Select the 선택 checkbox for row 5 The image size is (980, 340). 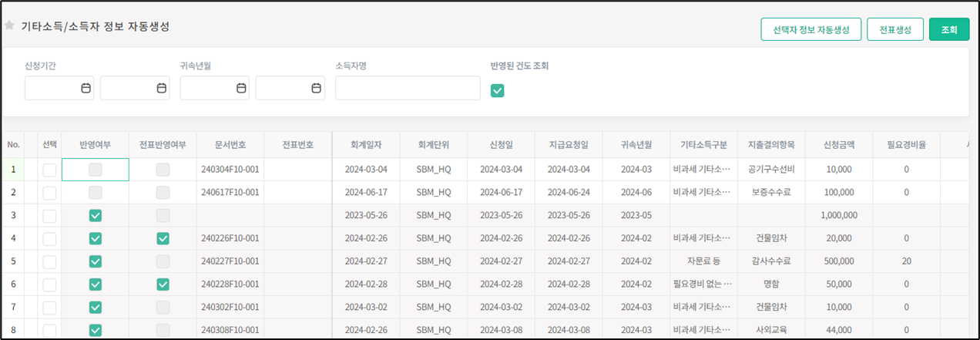(x=49, y=261)
